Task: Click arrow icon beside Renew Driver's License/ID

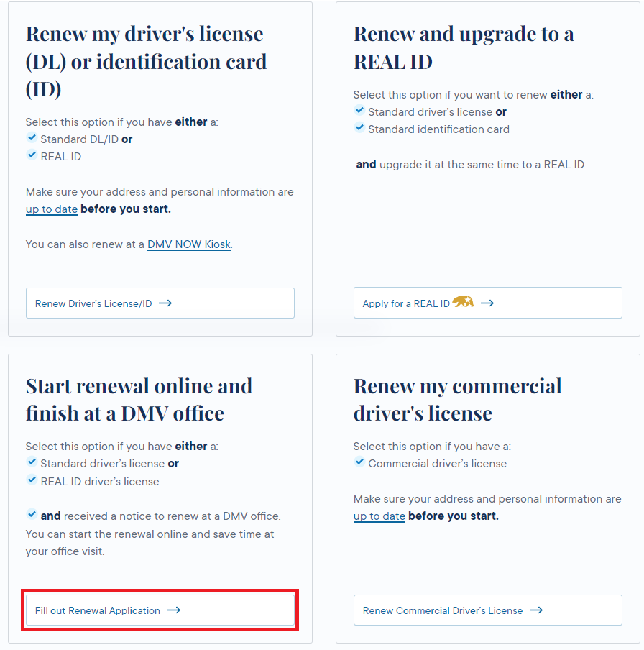Action: point(165,303)
